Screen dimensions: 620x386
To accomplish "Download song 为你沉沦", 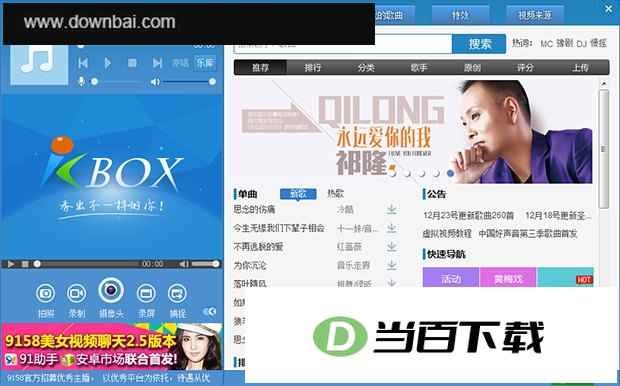I will pyautogui.click(x=391, y=265).
